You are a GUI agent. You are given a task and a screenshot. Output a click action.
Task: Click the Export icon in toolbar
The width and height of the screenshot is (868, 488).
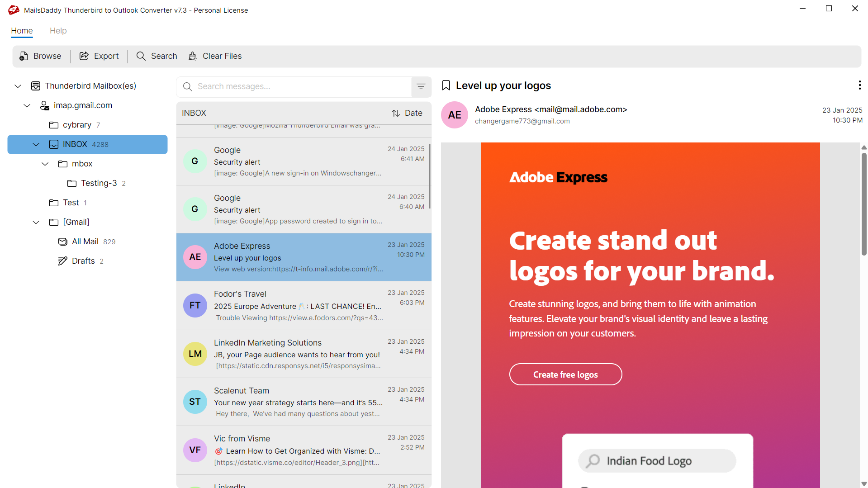pyautogui.click(x=84, y=56)
